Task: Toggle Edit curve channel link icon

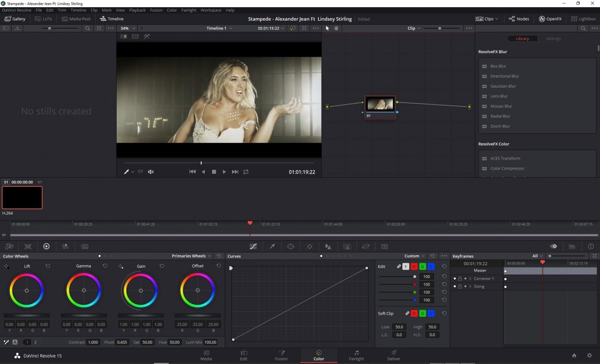Action: click(399, 266)
